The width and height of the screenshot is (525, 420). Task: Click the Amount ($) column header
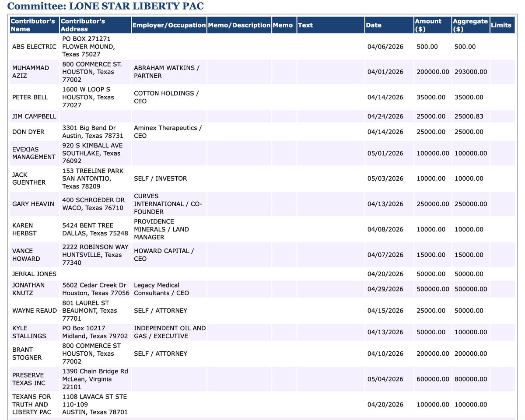pos(433,25)
